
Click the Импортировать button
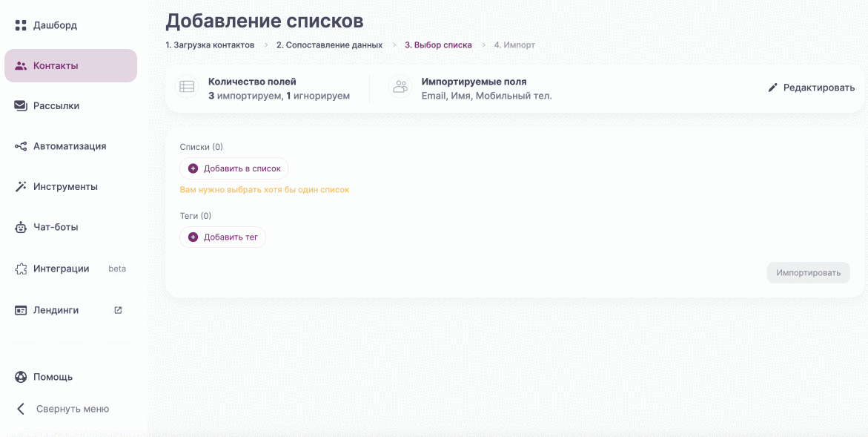(808, 272)
